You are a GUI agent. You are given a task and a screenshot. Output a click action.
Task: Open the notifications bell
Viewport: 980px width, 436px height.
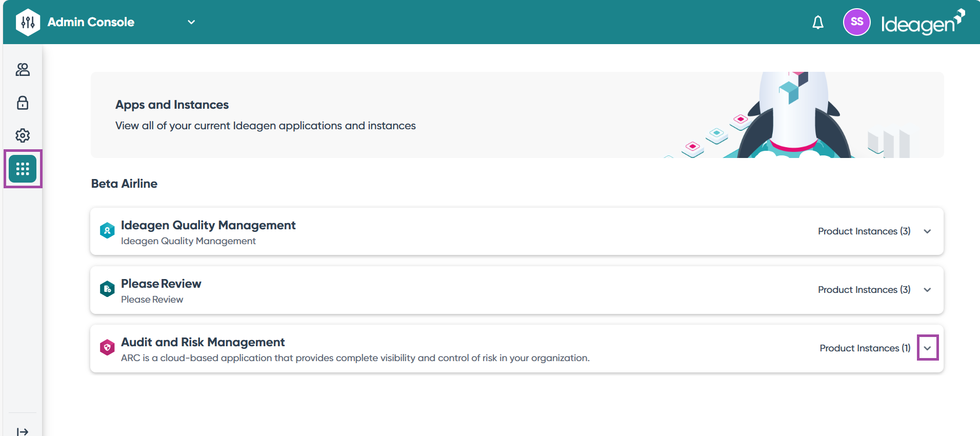click(x=818, y=23)
